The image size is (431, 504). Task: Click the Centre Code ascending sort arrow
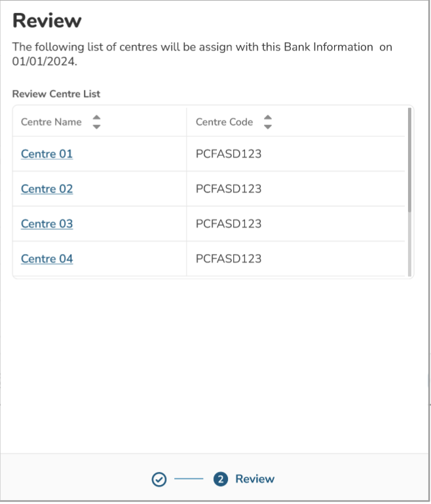pos(267,118)
